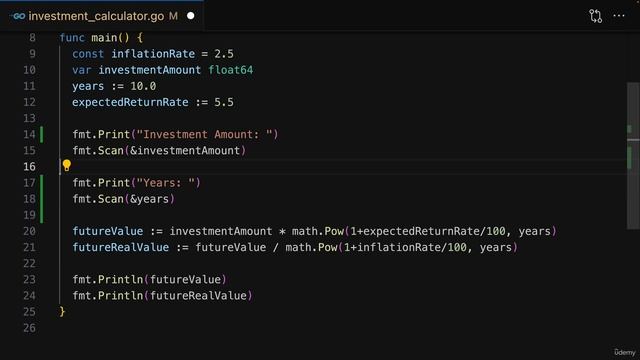
Task: Click '1+inflationRate/100' expression on line 21
Action: 405,247
